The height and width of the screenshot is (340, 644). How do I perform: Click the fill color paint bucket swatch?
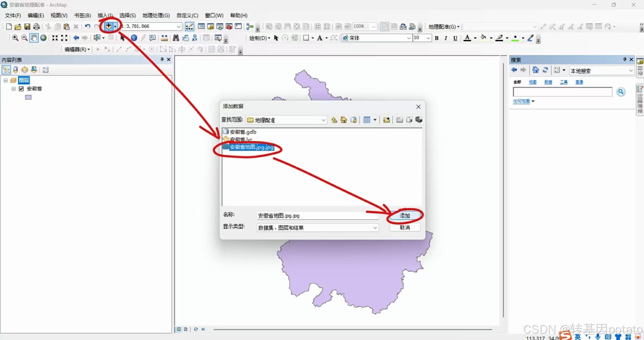click(483, 38)
